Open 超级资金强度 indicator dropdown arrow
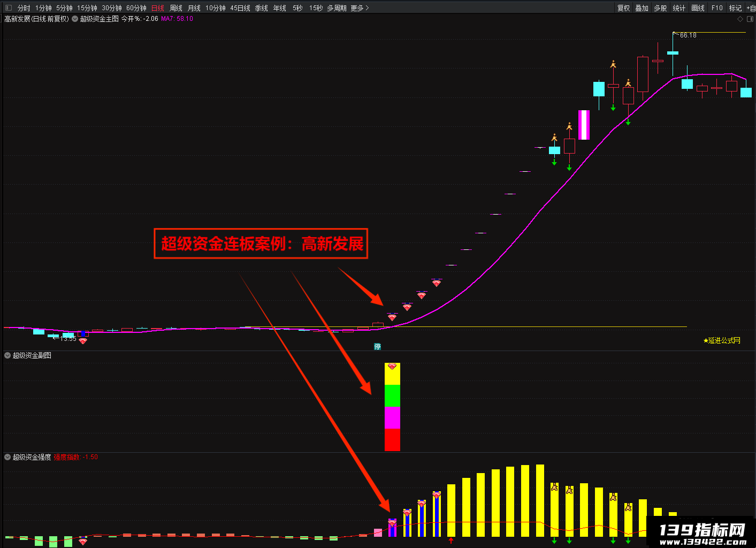756x548 pixels. coord(7,457)
